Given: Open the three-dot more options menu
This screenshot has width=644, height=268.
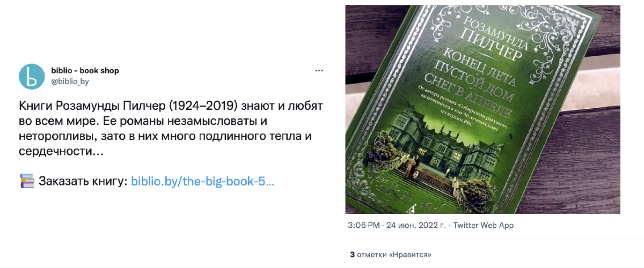Looking at the screenshot, I should pos(319,71).
